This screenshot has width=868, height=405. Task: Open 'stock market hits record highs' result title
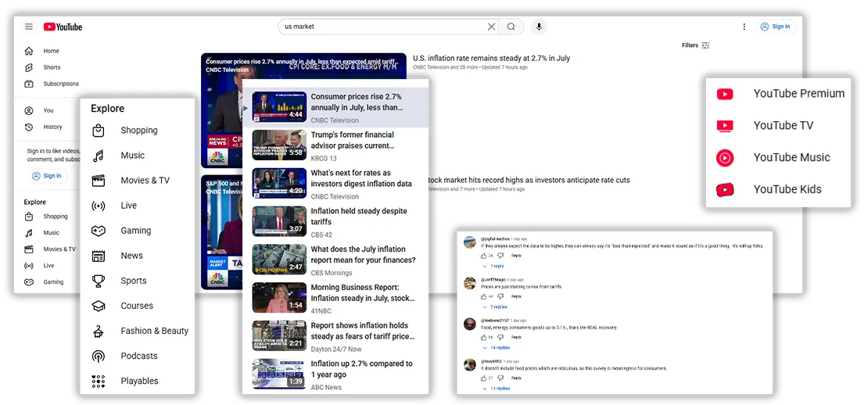pyautogui.click(x=529, y=180)
